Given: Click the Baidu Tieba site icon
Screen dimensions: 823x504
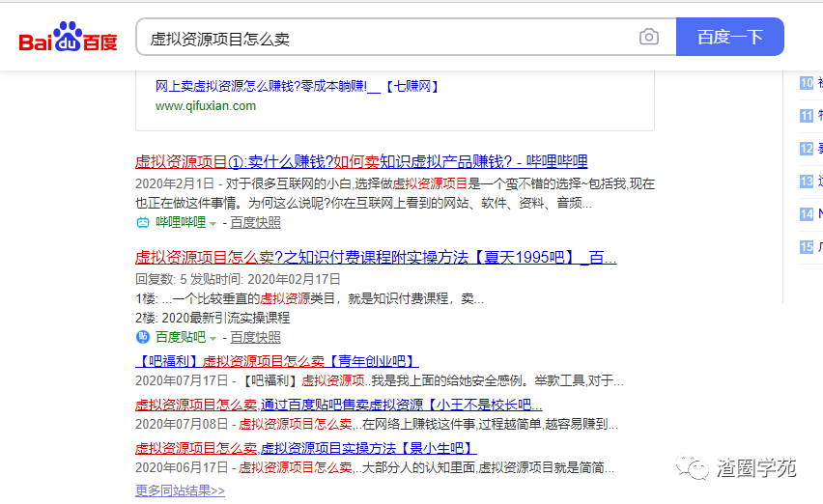Looking at the screenshot, I should tap(143, 337).
